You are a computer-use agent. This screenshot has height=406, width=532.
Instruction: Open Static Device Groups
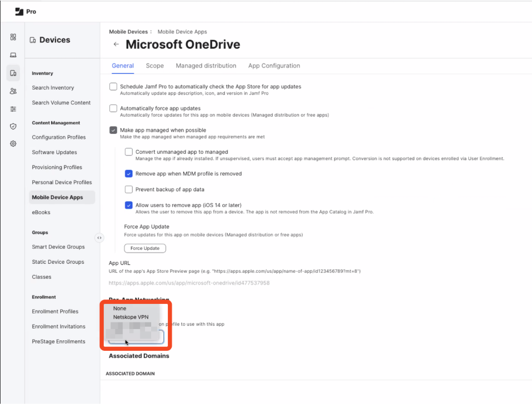tap(58, 262)
